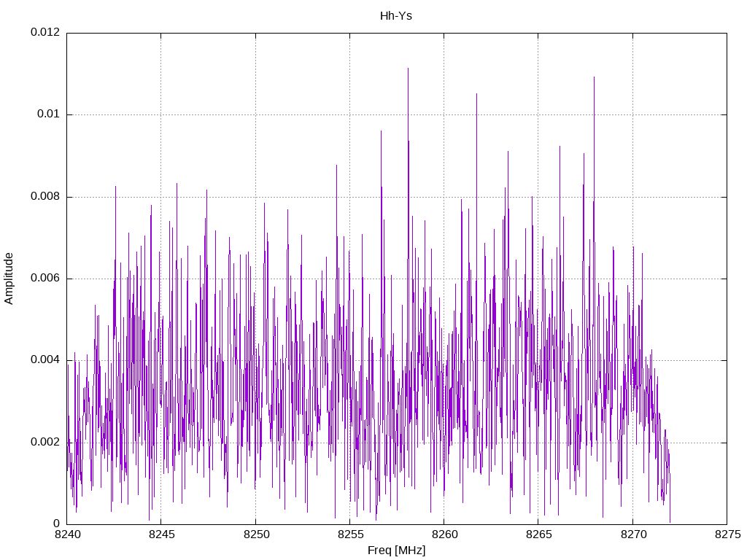Click the spectrum peak near 8268 MHz
The width and height of the screenshot is (747, 560).
pos(594,78)
